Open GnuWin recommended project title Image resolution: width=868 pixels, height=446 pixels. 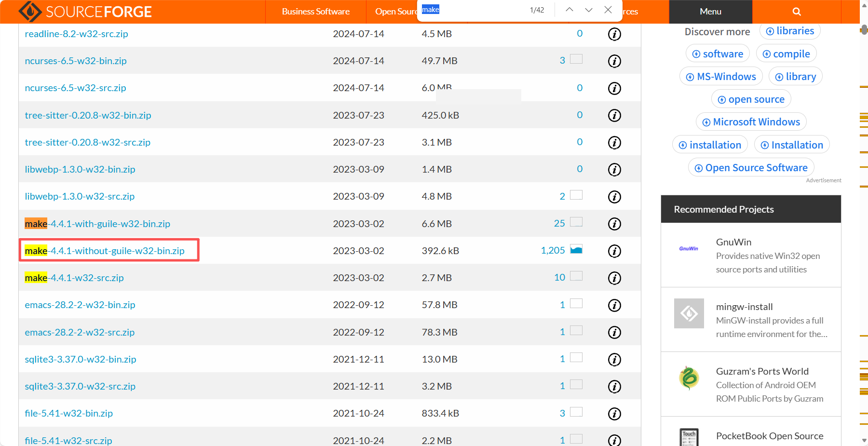coord(733,242)
